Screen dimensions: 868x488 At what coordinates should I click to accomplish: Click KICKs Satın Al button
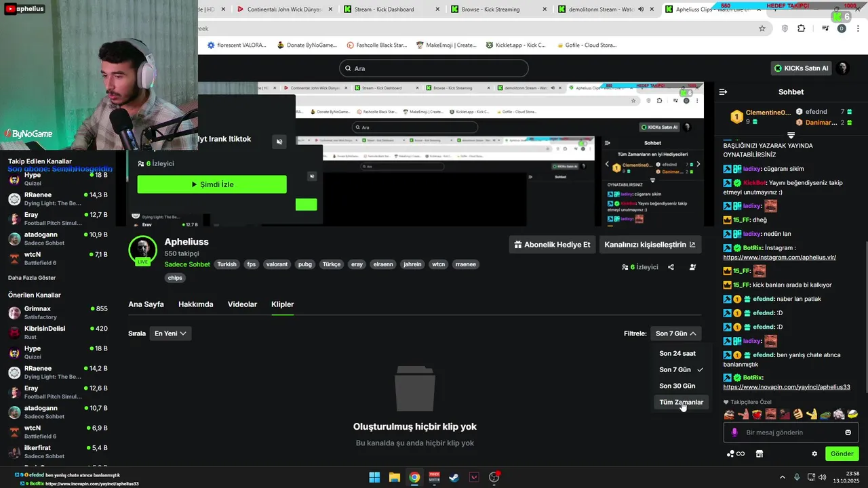pos(801,68)
